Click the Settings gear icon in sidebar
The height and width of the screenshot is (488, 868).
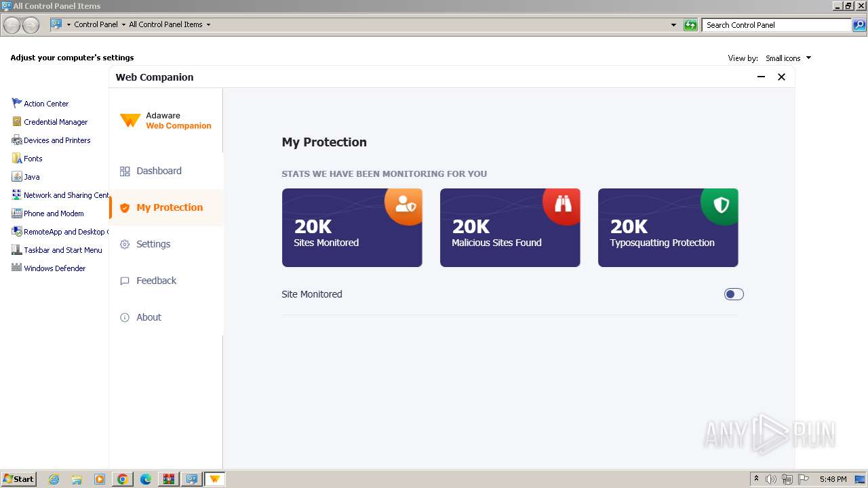[x=125, y=245]
